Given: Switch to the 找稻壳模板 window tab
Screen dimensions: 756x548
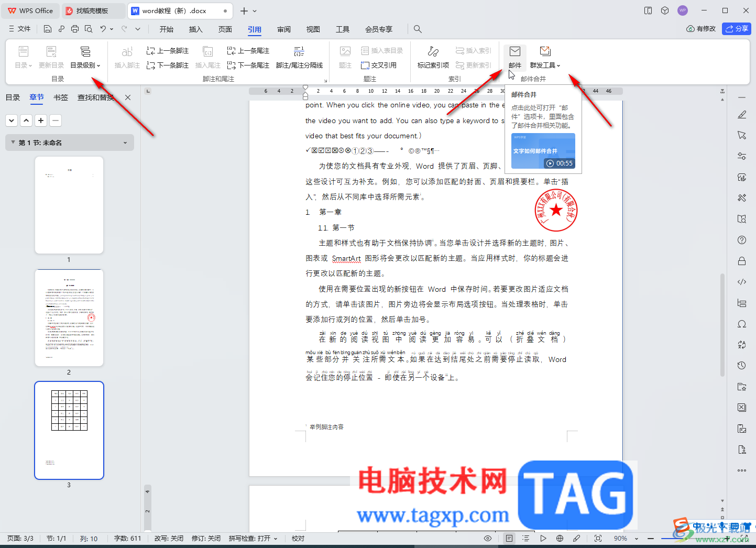Looking at the screenshot, I should [92, 10].
